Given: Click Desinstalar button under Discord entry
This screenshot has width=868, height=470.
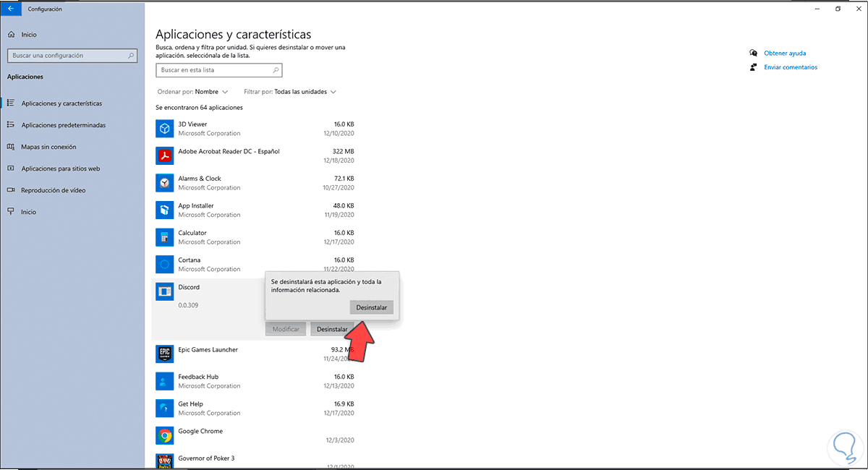Looking at the screenshot, I should point(332,329).
